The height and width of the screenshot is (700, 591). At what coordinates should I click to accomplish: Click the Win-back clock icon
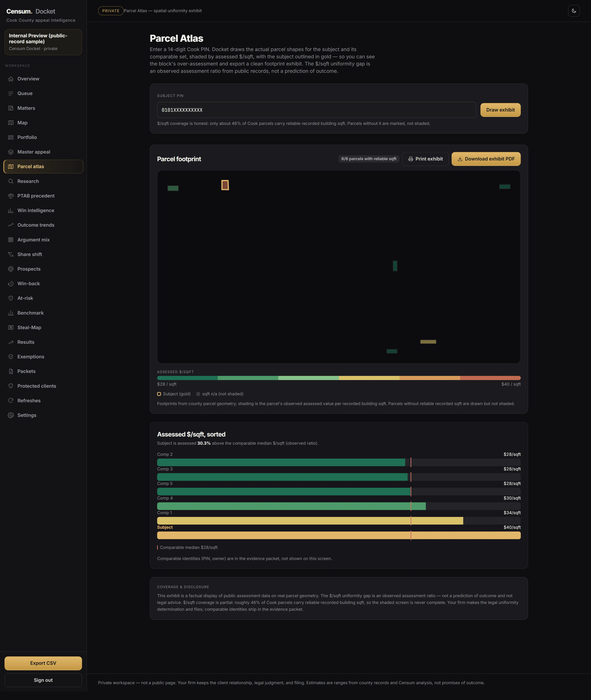(11, 283)
